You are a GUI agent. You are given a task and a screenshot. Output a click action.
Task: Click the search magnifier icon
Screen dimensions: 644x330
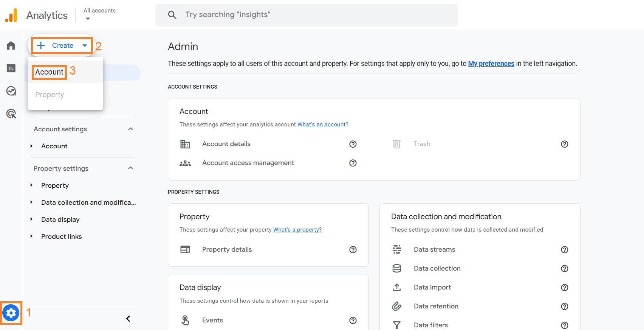click(x=172, y=15)
